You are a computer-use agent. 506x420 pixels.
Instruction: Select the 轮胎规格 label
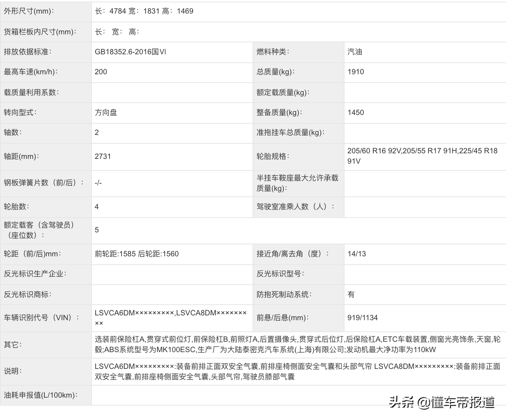tap(273, 157)
